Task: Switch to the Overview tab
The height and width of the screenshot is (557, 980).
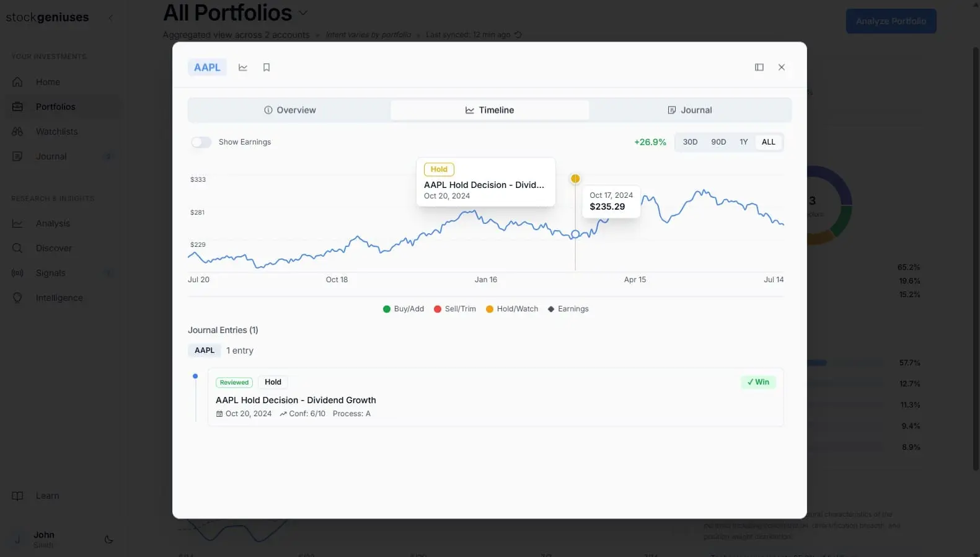Action: [290, 110]
